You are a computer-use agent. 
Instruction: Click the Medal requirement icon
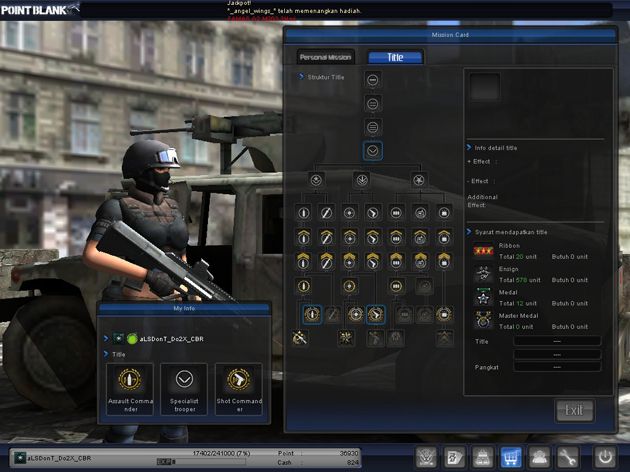pos(483,297)
